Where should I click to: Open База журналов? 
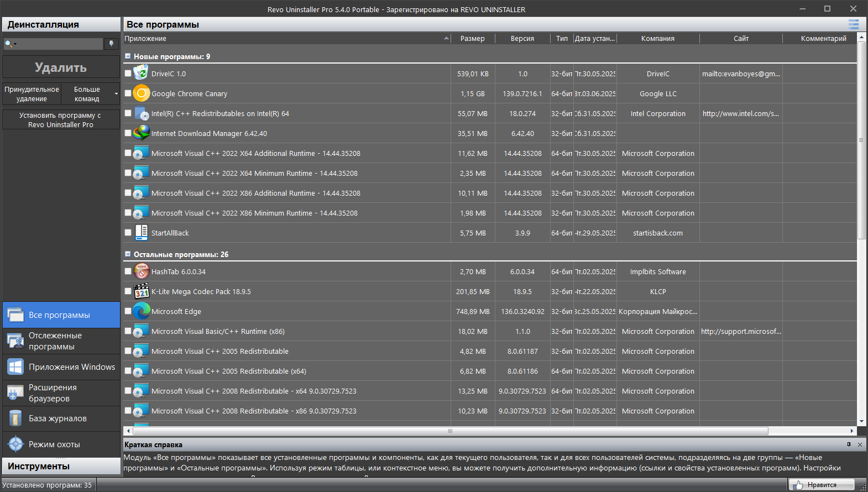tap(61, 418)
